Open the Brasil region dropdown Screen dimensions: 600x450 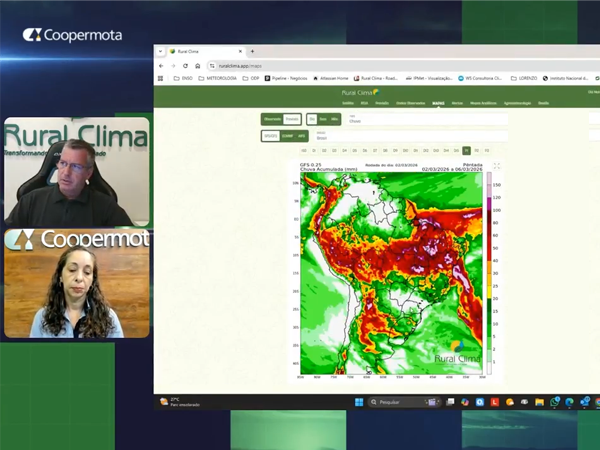(411, 136)
